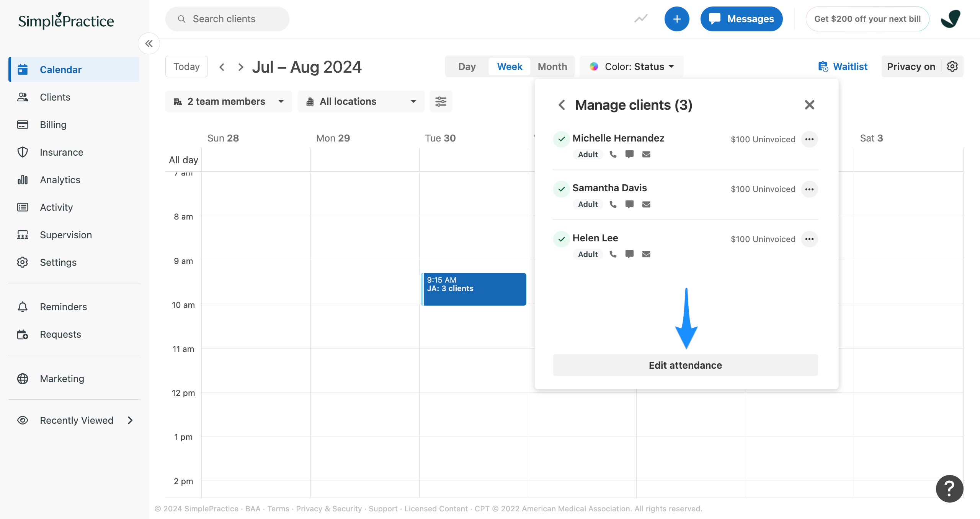
Task: Open Settings in sidebar
Action: click(74, 262)
